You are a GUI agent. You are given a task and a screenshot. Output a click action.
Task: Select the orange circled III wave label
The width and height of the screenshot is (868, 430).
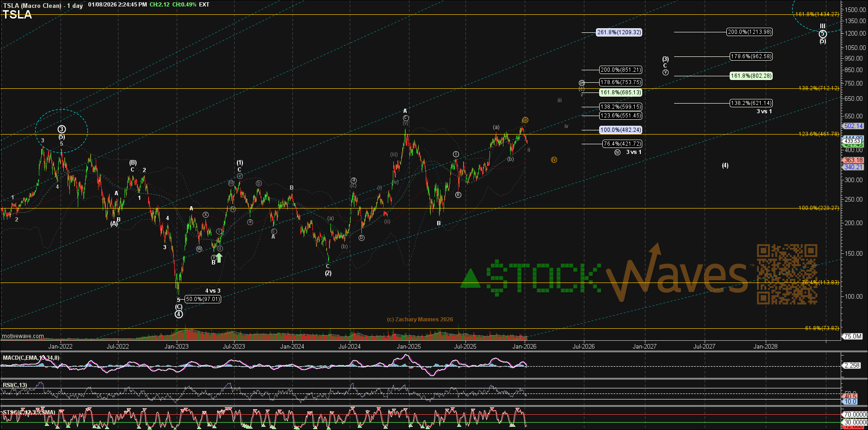(525, 120)
